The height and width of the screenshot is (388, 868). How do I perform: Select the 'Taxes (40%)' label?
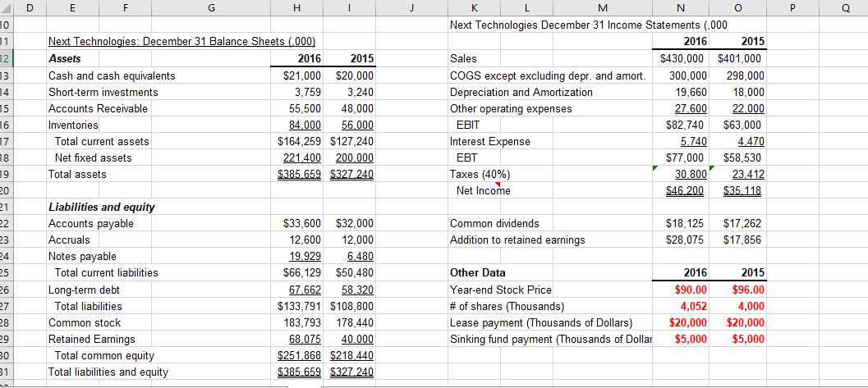tap(480, 174)
